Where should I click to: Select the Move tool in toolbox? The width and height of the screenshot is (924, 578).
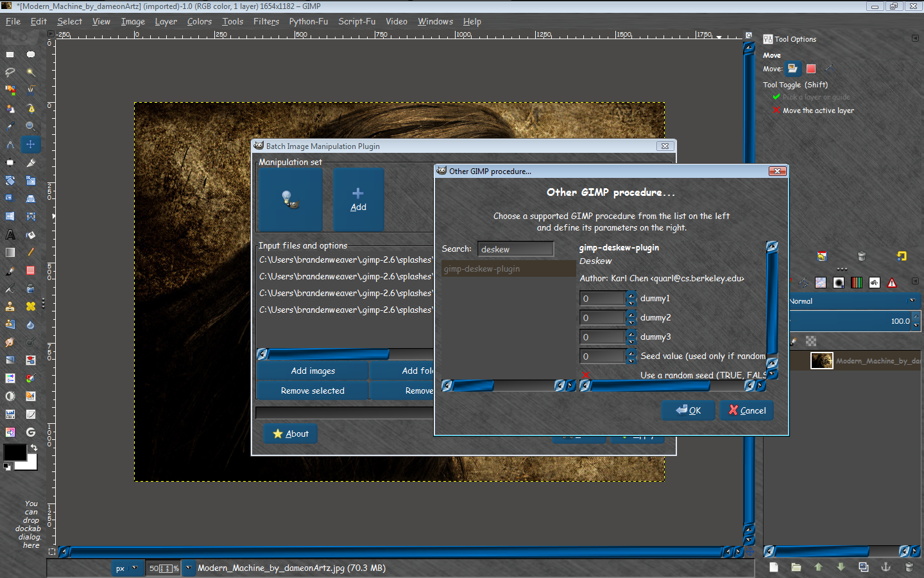point(31,144)
